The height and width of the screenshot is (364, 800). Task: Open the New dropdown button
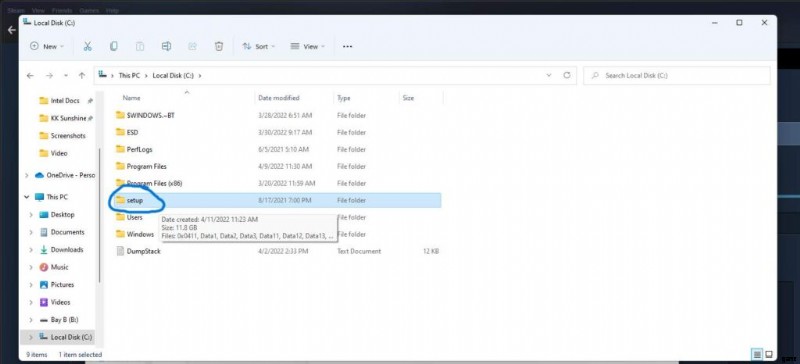[47, 46]
